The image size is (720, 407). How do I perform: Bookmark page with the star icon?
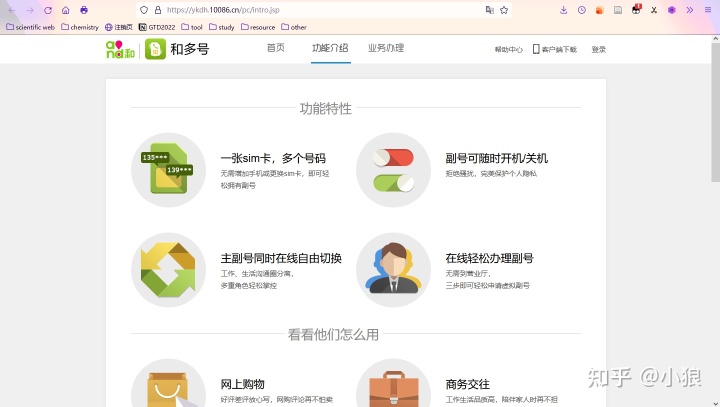coord(504,10)
